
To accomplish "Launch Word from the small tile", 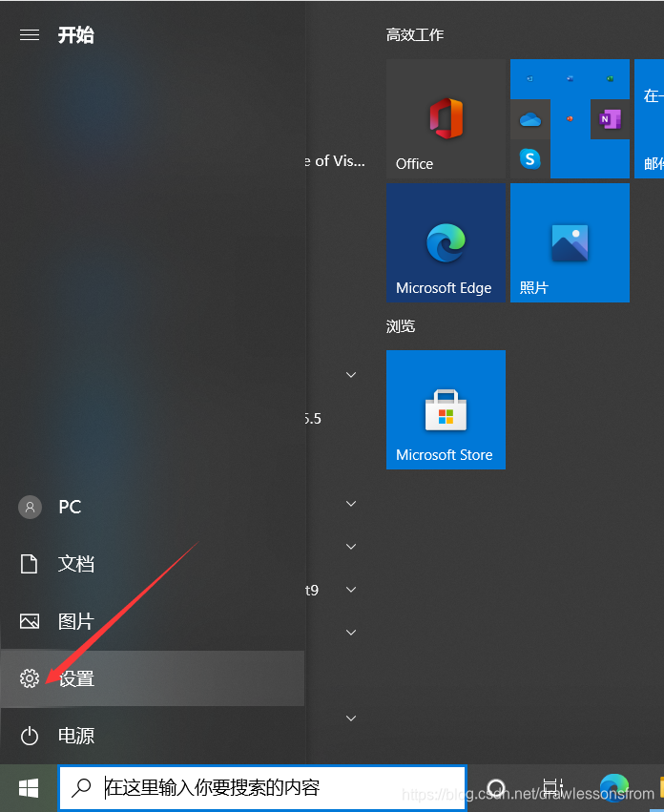I will 570,78.
